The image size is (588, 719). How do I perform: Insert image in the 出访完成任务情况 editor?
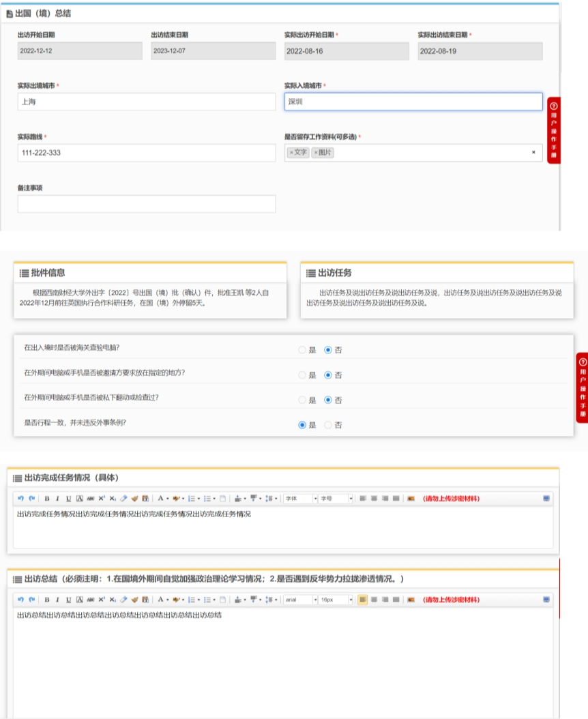tap(411, 499)
